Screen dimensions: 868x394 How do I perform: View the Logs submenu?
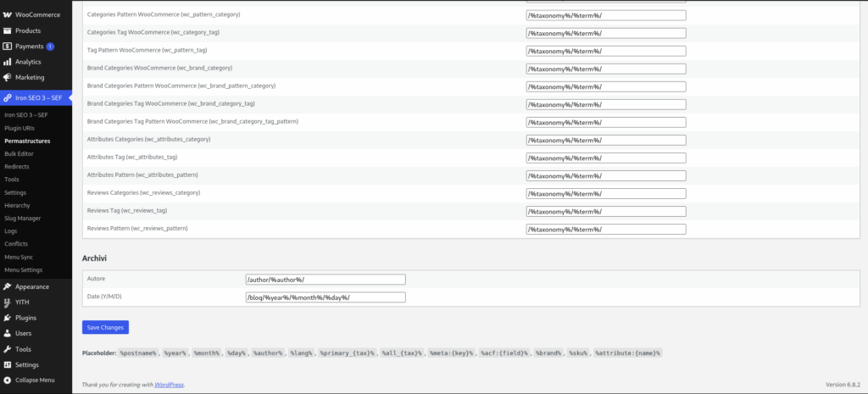10,230
